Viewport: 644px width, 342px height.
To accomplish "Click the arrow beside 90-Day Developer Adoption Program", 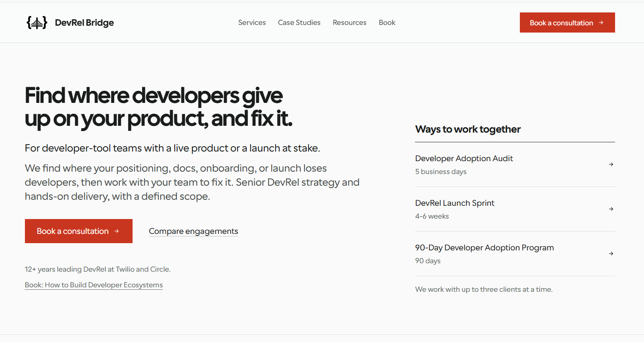I will pyautogui.click(x=611, y=254).
